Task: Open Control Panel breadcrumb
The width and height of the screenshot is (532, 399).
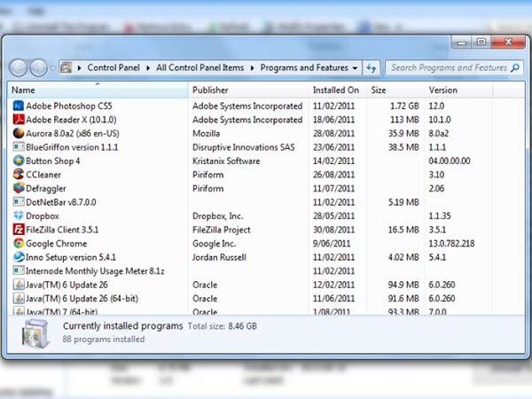Action: [x=113, y=68]
